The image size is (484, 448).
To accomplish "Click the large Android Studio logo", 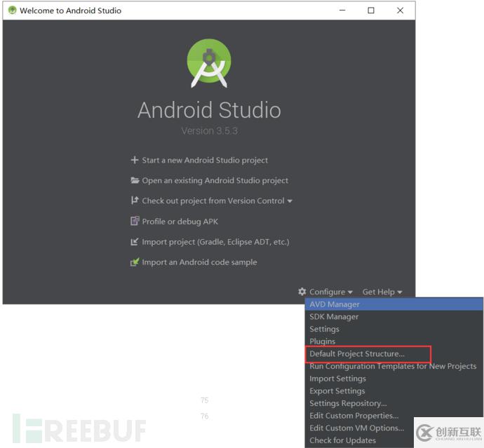I will [x=209, y=62].
